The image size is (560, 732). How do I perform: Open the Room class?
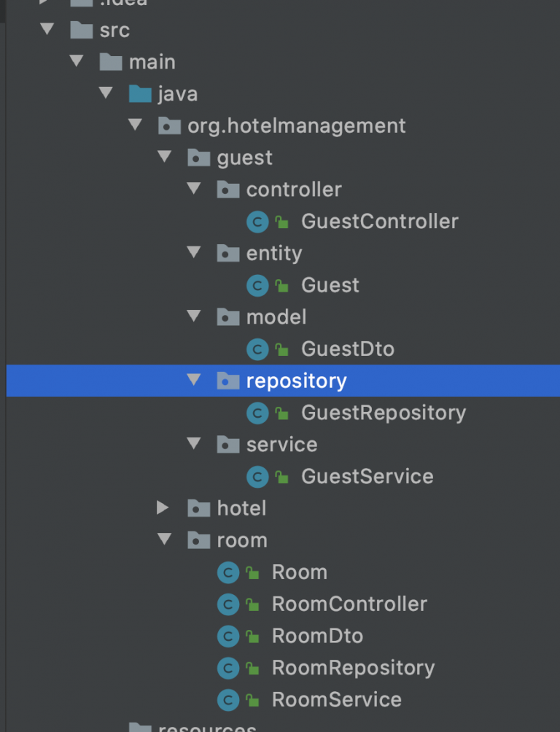point(299,572)
